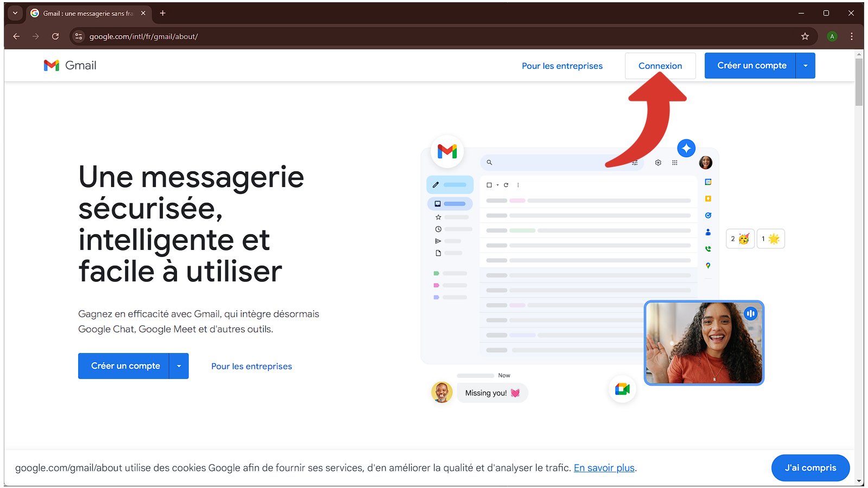Open the Google apps grid icon
Screen dimensions: 868x488
click(674, 162)
